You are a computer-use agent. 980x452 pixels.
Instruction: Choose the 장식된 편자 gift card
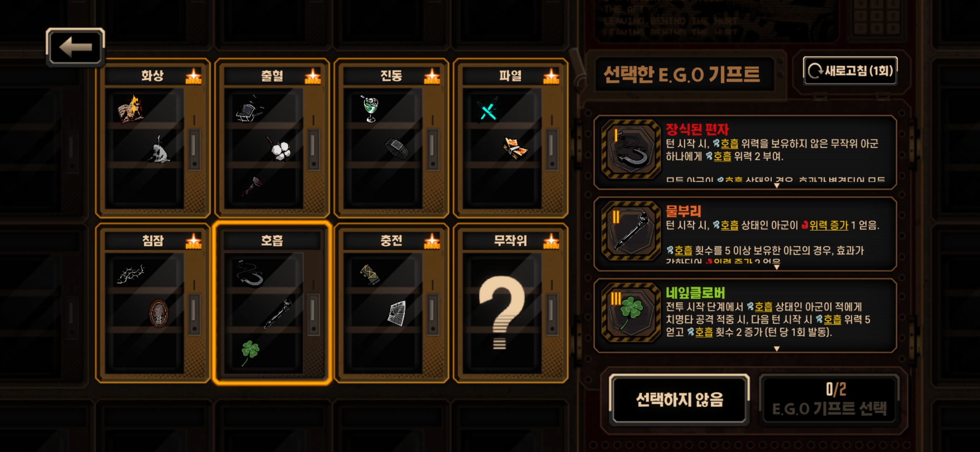(745, 152)
